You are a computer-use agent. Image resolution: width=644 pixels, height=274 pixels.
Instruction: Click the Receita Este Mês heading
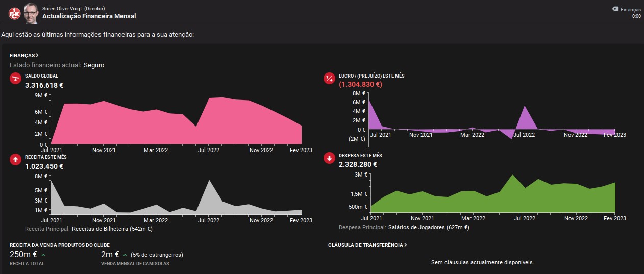click(x=46, y=157)
